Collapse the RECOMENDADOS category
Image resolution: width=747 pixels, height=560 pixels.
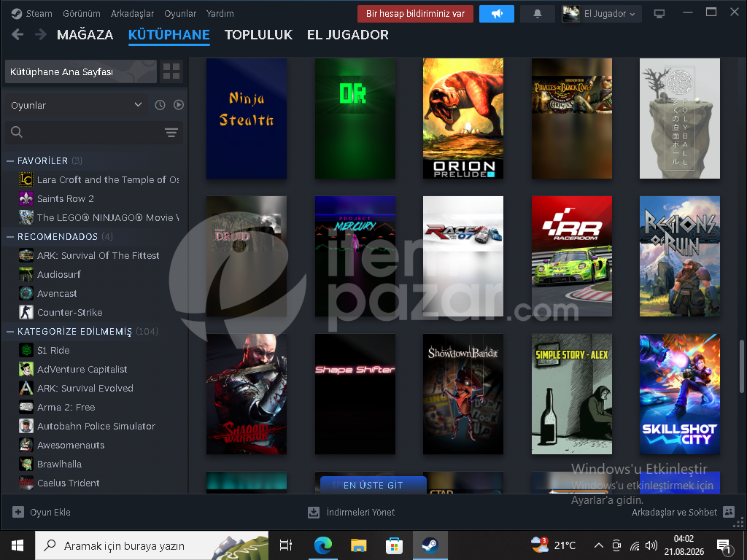pos(10,237)
